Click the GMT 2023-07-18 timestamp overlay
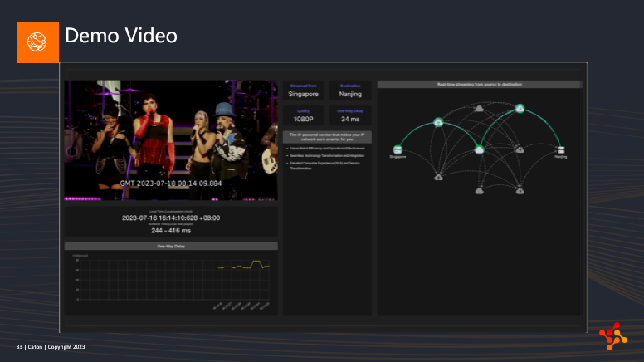Viewport: 644px width, 362px height. coord(170,183)
